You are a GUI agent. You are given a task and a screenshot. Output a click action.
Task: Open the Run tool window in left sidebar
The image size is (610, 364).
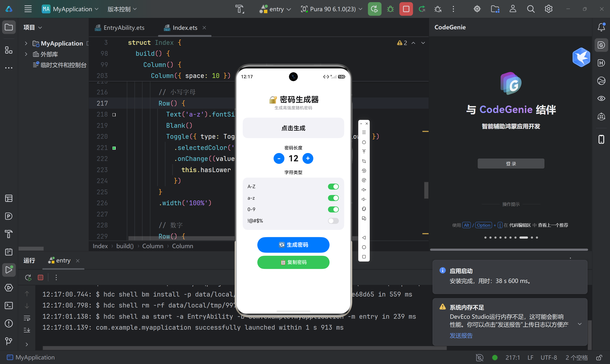pyautogui.click(x=9, y=270)
